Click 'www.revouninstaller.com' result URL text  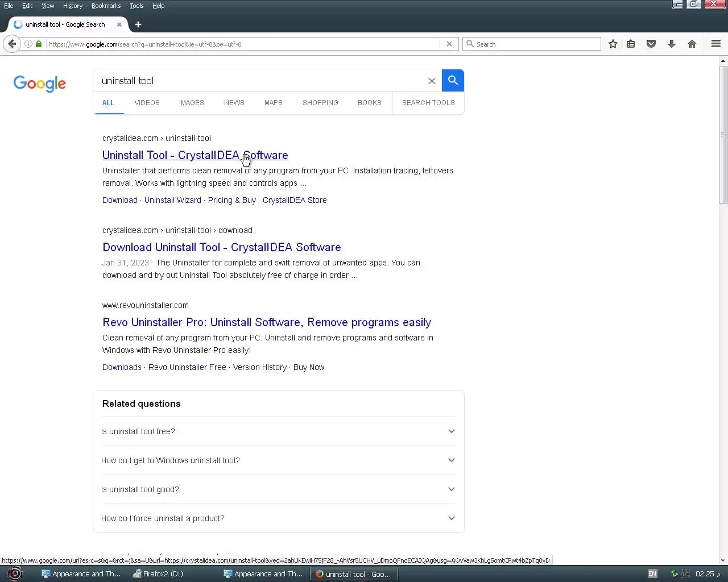146,305
